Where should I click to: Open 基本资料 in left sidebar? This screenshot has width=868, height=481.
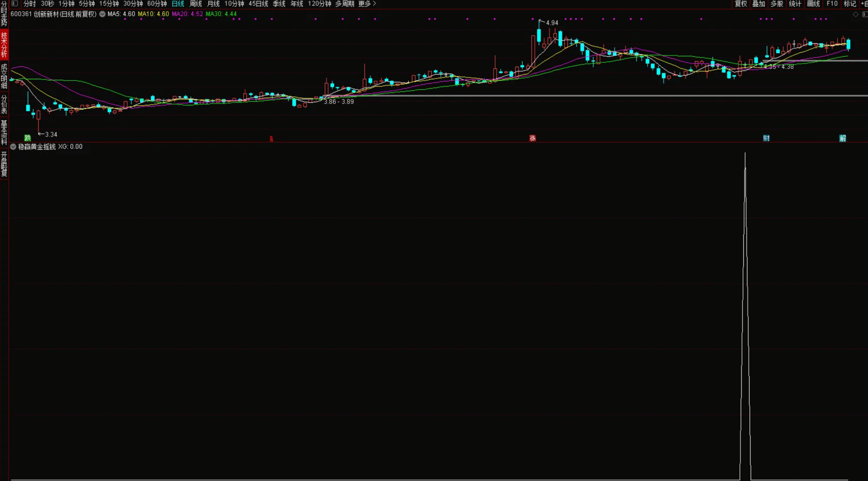pyautogui.click(x=4, y=132)
